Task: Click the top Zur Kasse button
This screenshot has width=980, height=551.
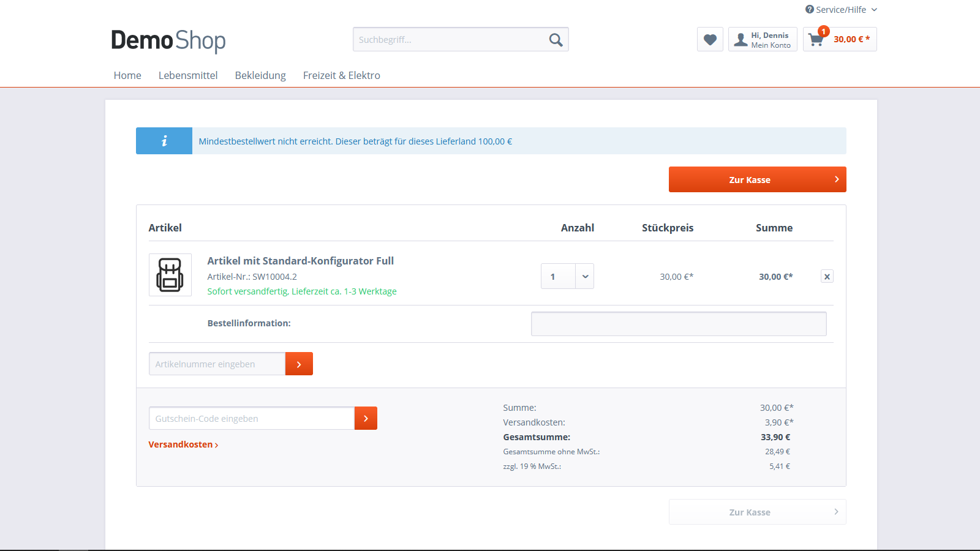Action: click(x=758, y=179)
